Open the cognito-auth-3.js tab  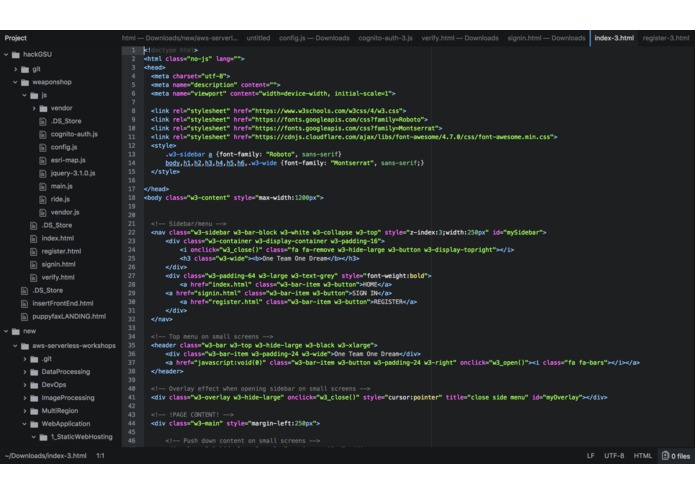pos(385,38)
